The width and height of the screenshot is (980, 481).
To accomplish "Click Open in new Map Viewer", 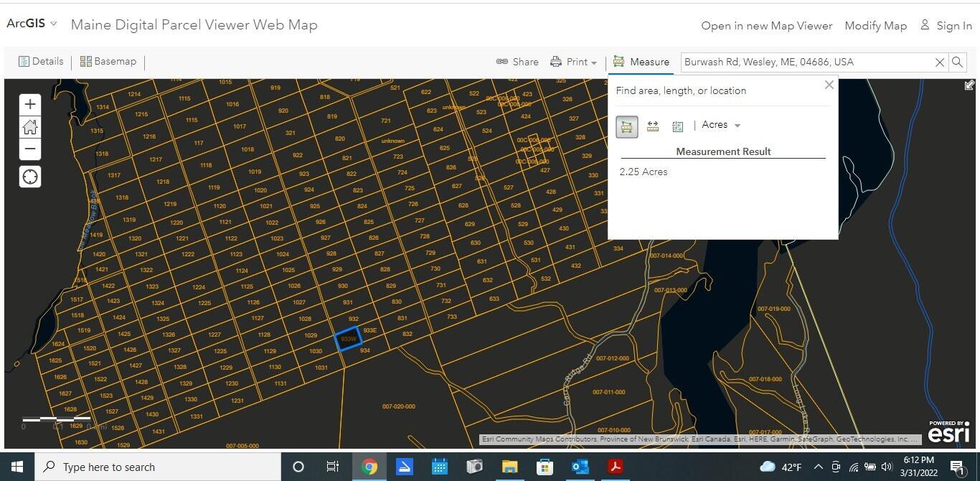I will point(767,26).
